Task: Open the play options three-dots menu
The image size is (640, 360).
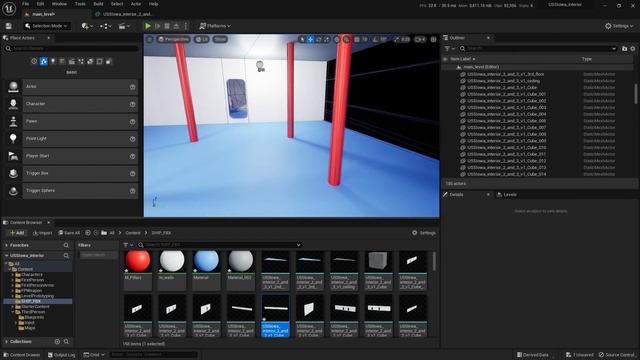Action: 186,26
